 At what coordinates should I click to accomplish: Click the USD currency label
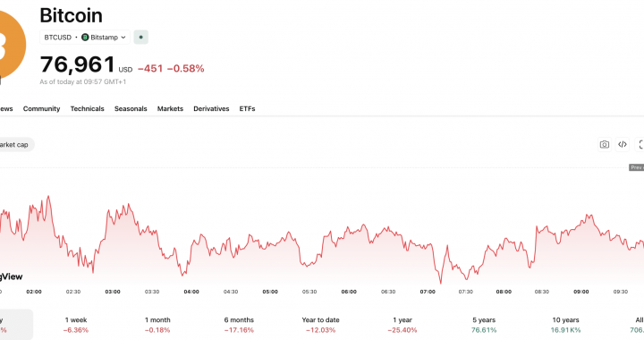click(x=125, y=70)
